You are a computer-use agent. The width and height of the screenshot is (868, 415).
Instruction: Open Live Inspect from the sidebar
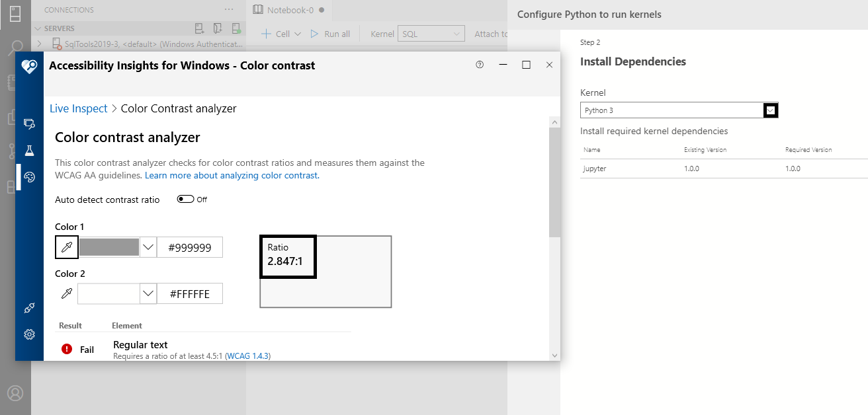[x=29, y=123]
